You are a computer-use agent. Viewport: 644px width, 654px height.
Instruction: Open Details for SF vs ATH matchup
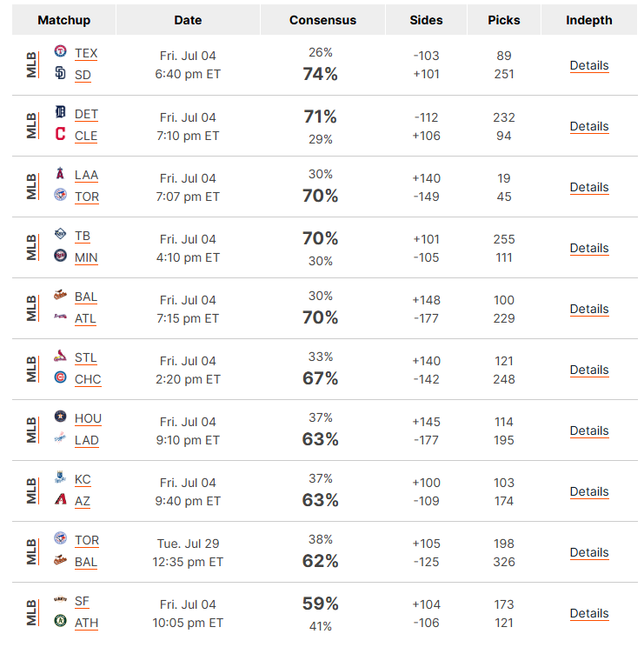coord(589,613)
